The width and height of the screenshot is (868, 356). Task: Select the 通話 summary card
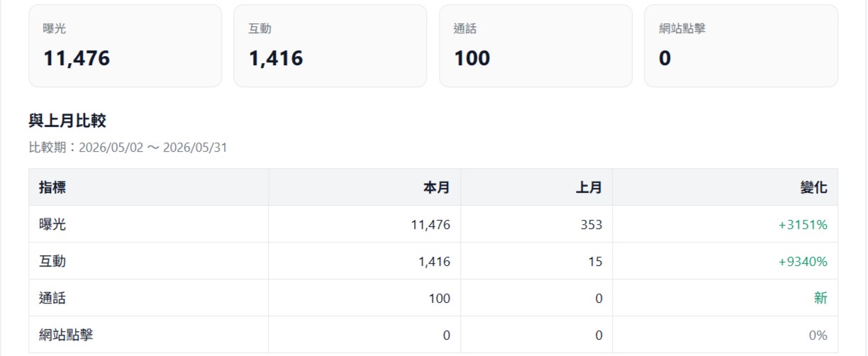click(535, 46)
